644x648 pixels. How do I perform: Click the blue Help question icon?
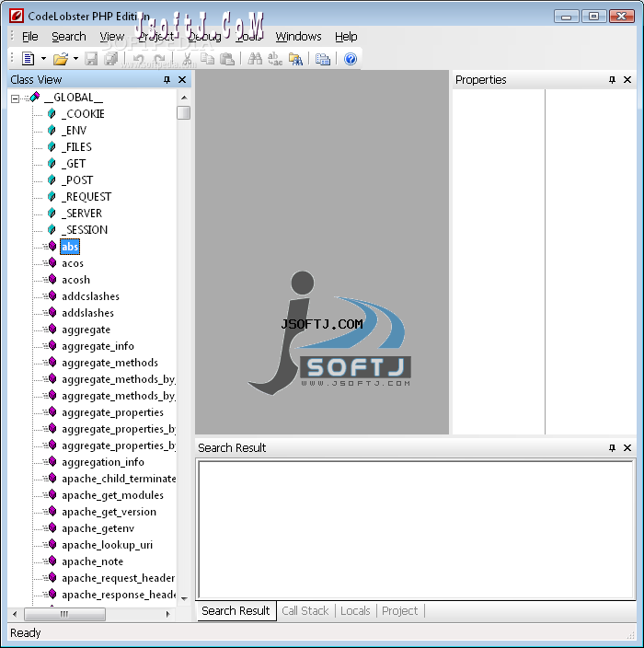point(351,59)
